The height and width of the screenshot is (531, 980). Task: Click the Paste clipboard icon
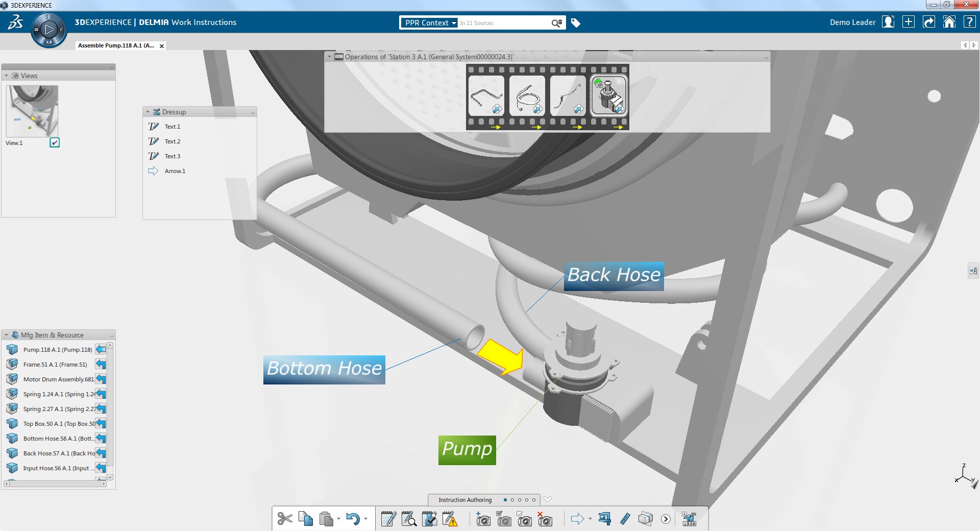point(326,519)
